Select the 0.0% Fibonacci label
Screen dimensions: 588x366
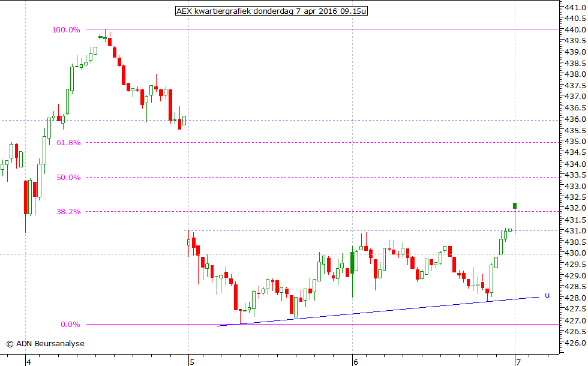pos(71,325)
